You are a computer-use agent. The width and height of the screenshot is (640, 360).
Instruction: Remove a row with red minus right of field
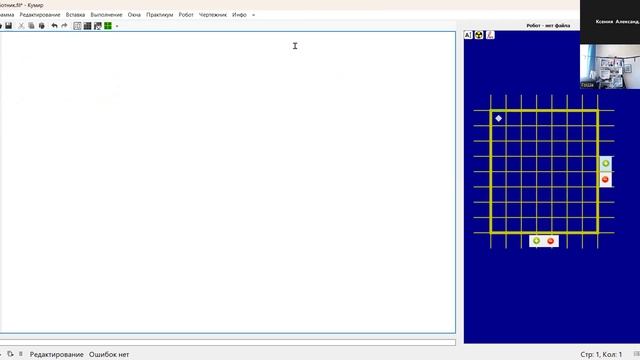(x=606, y=179)
